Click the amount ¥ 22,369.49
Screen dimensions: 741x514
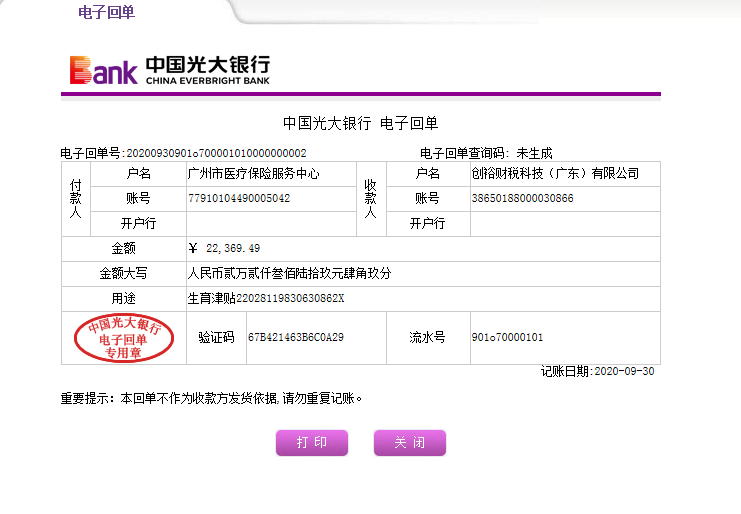pos(224,248)
